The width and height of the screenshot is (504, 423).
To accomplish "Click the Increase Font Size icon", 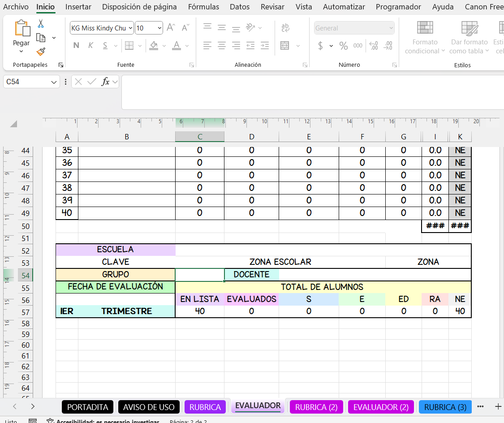I will (171, 28).
